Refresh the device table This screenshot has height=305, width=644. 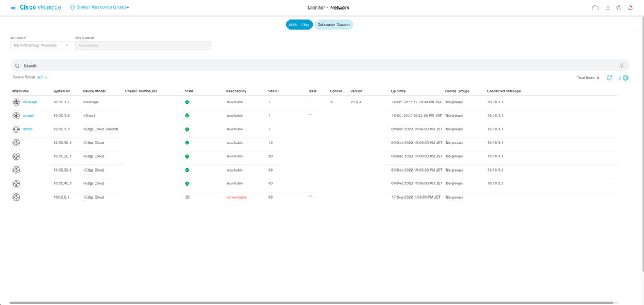pos(609,77)
